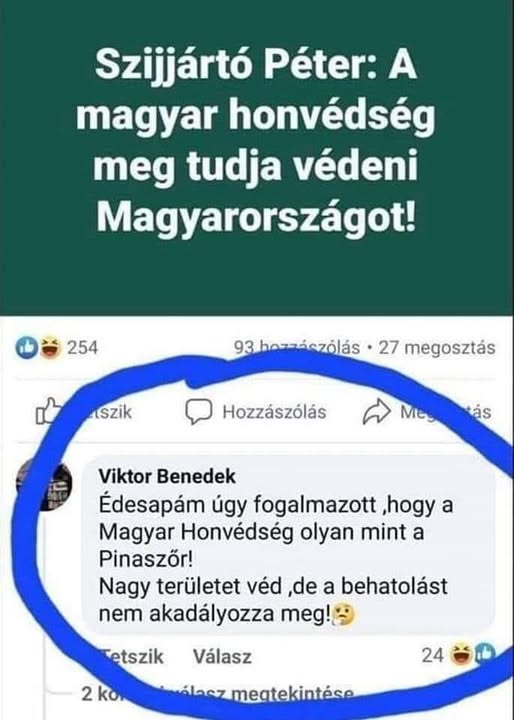
Task: Click the share arrow icon
Action: tap(377, 411)
